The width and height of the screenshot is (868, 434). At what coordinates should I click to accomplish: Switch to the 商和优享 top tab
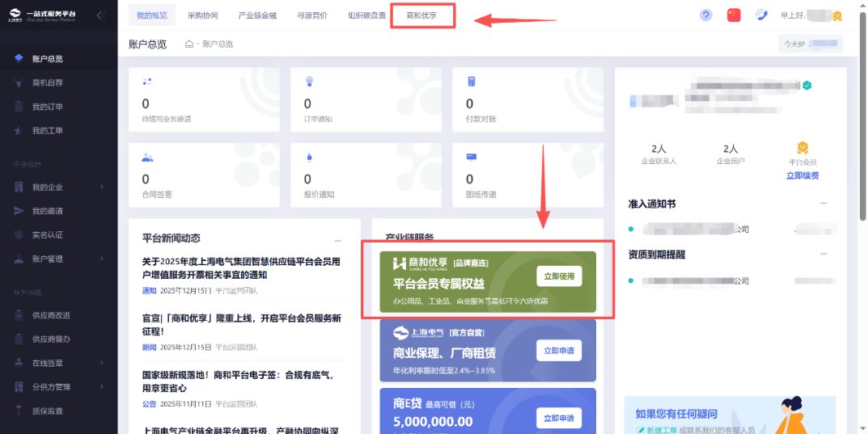tap(421, 15)
